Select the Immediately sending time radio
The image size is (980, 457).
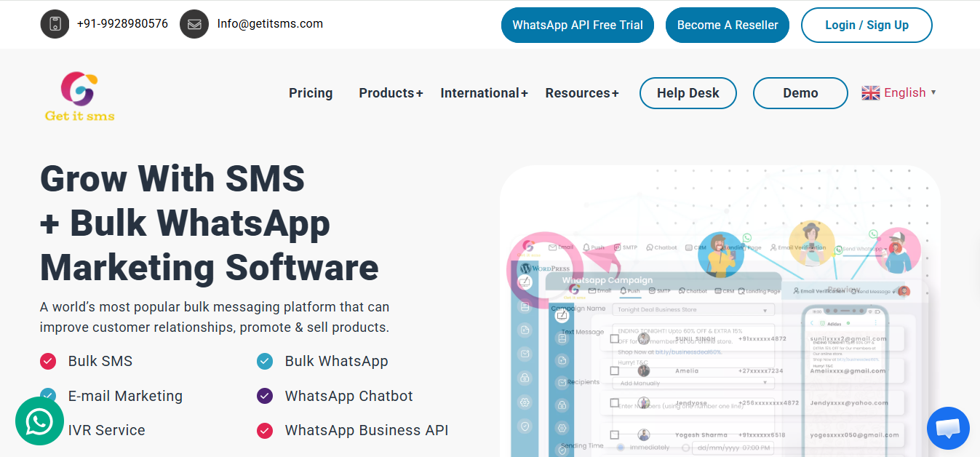click(621, 448)
